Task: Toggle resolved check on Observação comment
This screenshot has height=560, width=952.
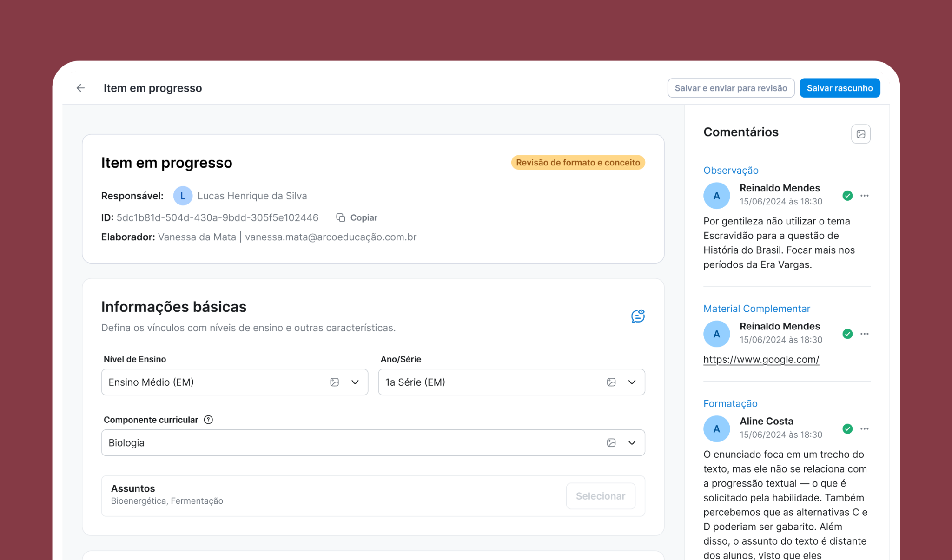Action: pos(847,196)
